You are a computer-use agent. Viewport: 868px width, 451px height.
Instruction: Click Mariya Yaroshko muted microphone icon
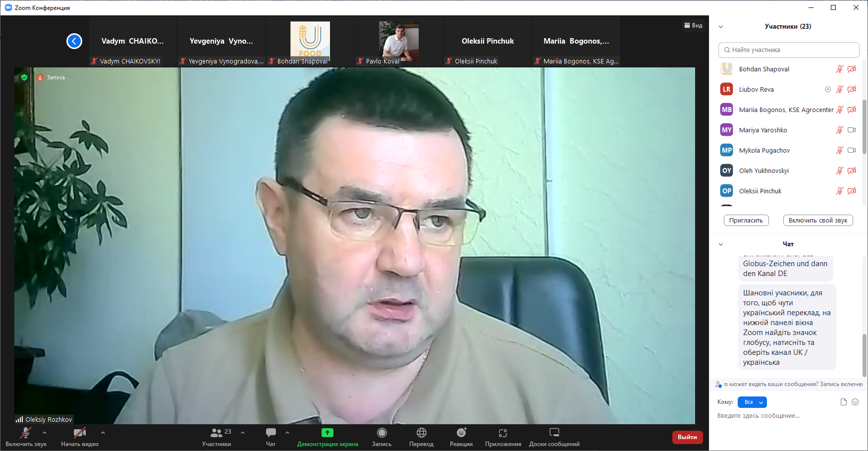[839, 130]
